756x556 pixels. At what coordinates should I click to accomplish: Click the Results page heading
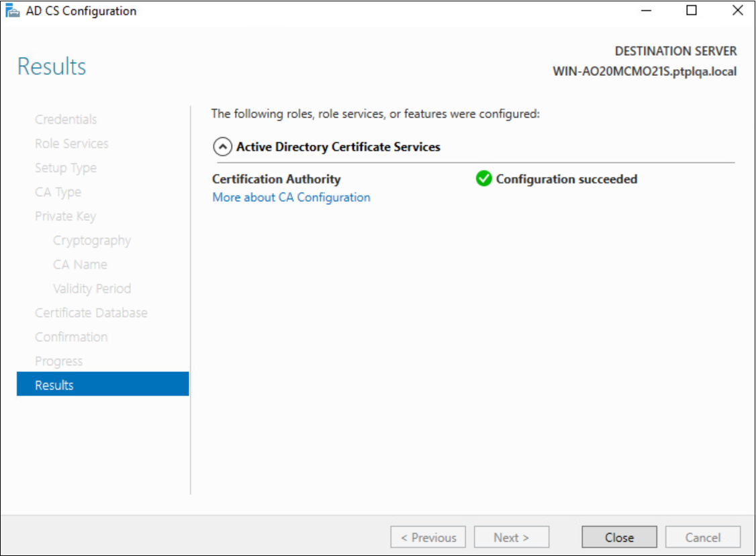(52, 66)
